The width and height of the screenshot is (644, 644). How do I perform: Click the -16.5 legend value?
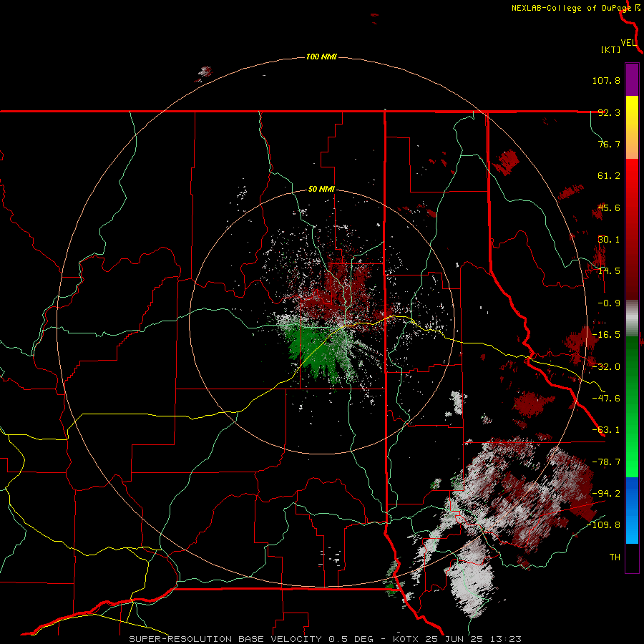click(x=606, y=335)
